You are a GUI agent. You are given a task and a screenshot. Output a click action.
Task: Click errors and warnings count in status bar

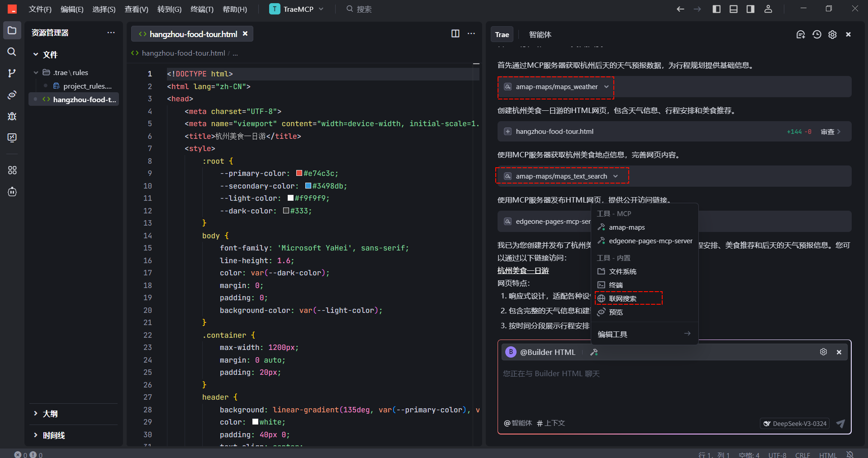[28, 455]
